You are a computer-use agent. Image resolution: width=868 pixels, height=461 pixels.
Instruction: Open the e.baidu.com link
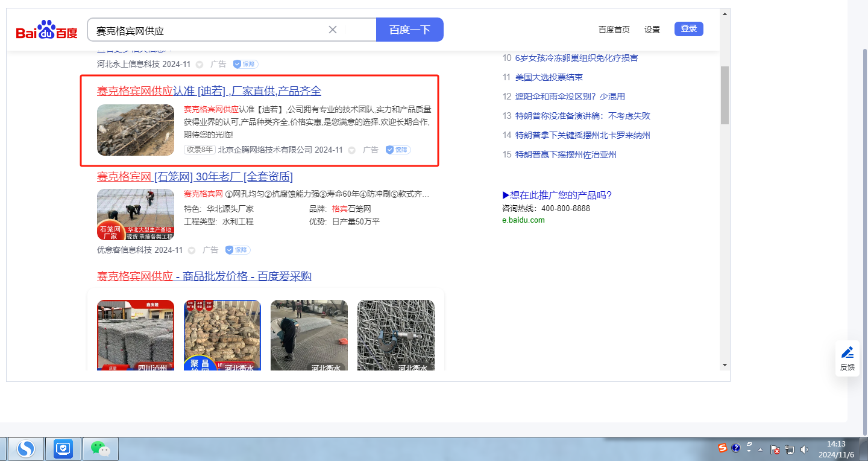tap(523, 220)
